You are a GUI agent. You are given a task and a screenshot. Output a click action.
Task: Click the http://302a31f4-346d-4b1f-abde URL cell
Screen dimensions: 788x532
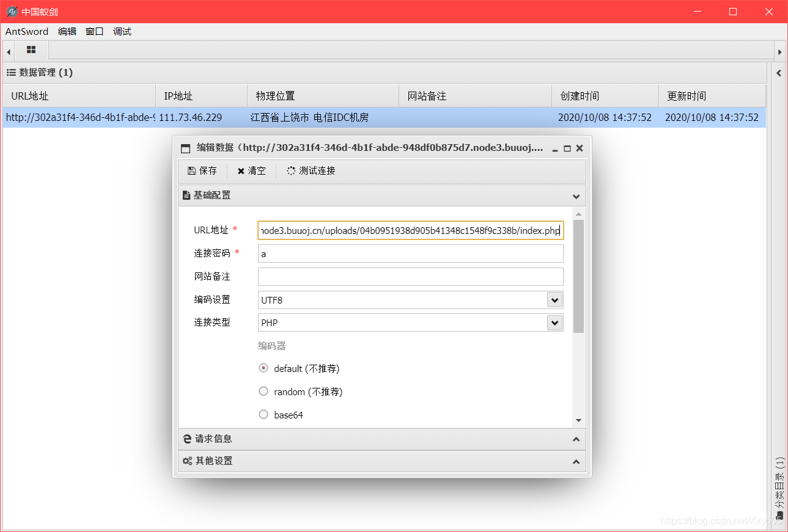[80, 117]
